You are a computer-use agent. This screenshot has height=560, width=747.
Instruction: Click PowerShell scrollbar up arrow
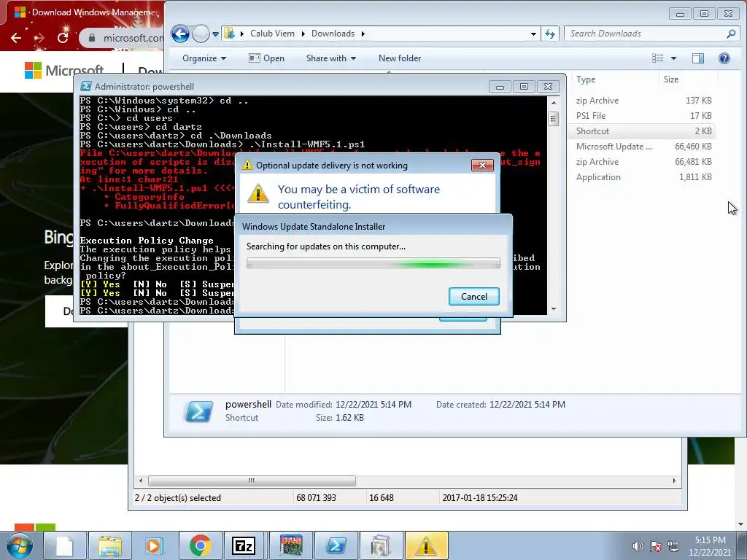[x=553, y=102]
